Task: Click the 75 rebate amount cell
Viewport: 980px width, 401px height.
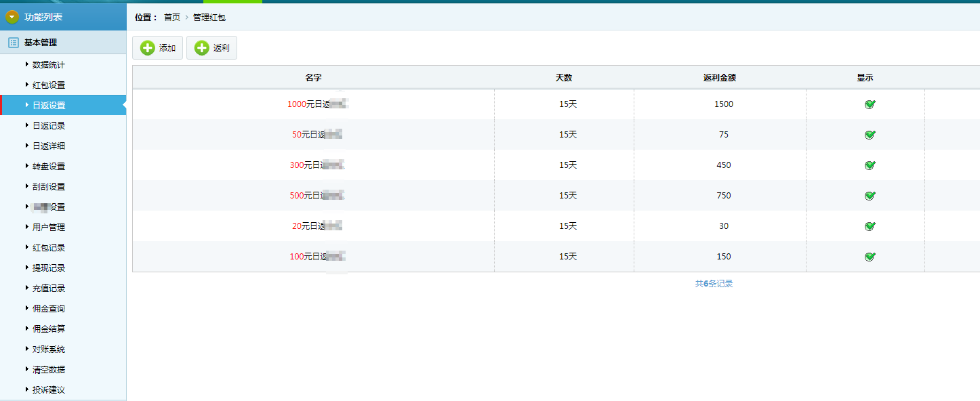Action: click(x=724, y=135)
